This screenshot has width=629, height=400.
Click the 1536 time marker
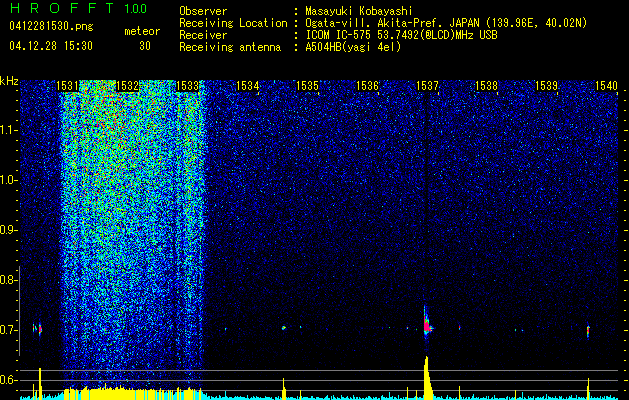click(x=367, y=86)
